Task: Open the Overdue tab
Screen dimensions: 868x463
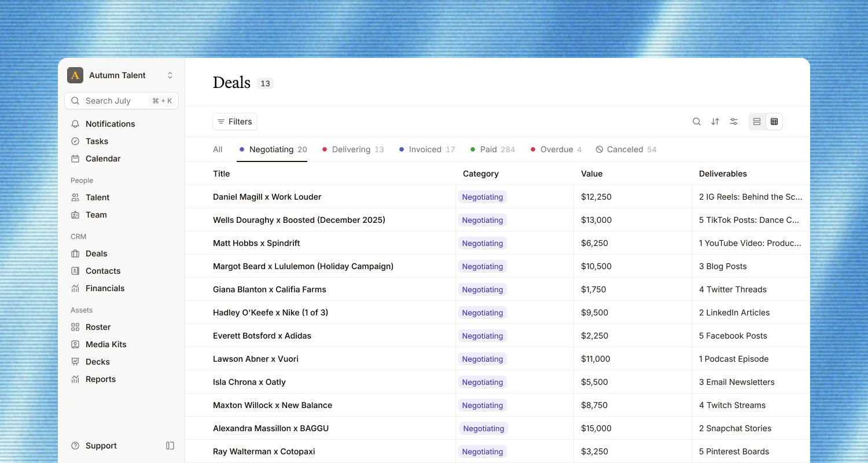Action: (x=556, y=149)
